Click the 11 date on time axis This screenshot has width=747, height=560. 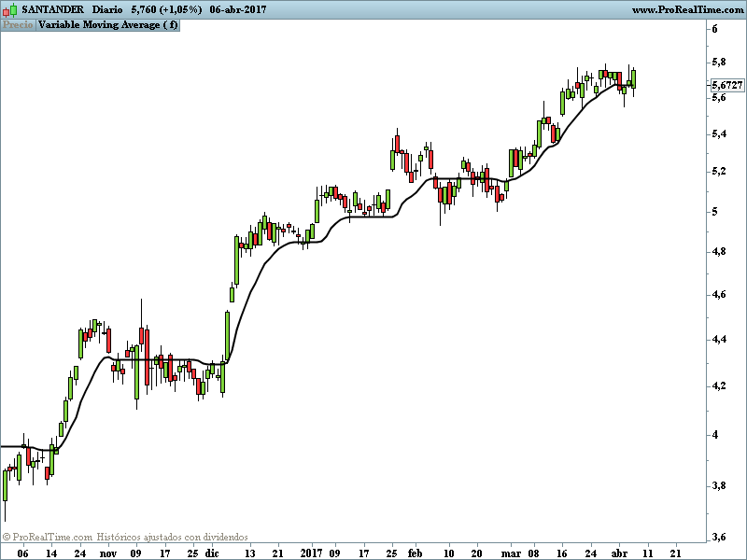coord(647,553)
